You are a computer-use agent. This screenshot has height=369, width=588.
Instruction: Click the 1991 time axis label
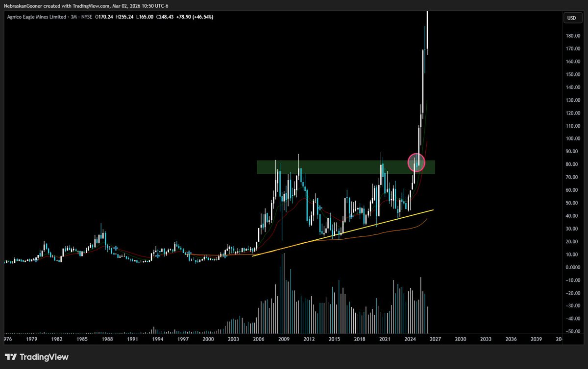coord(132,339)
